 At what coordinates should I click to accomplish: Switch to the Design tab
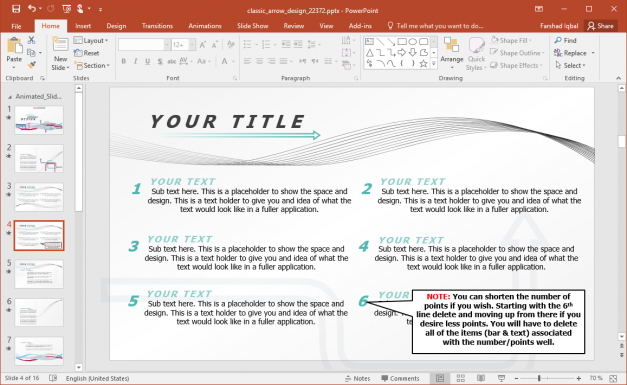coord(116,26)
